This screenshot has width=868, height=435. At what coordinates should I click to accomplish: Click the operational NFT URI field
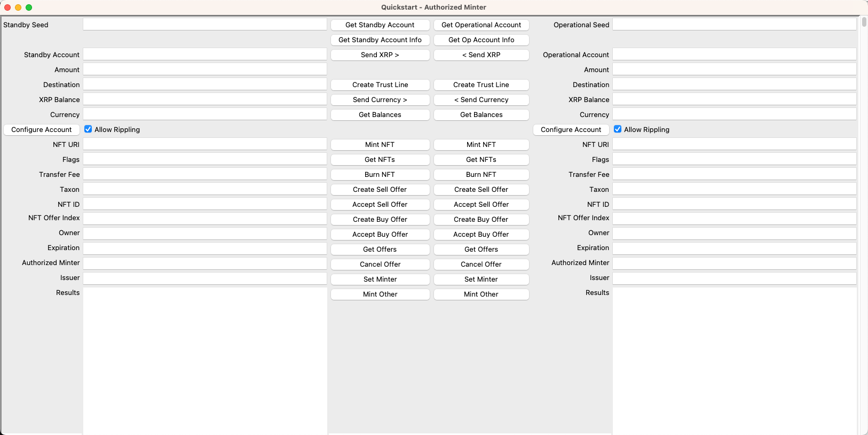[734, 144]
